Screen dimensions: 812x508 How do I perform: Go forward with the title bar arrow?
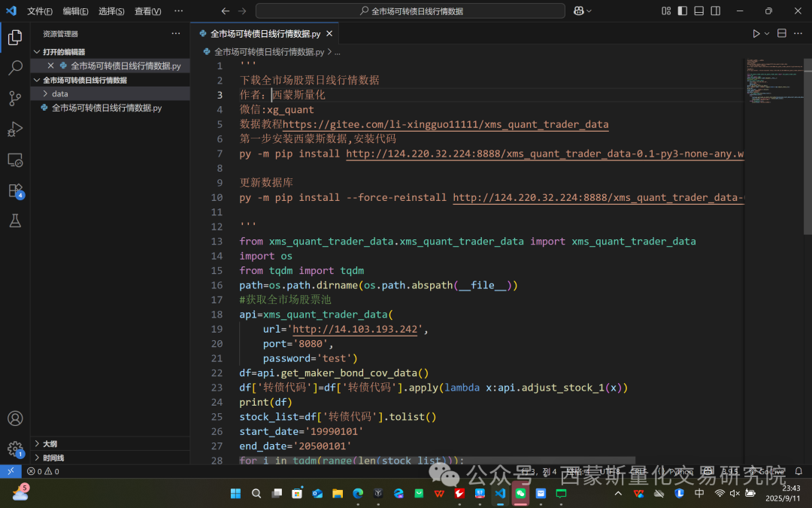pyautogui.click(x=242, y=11)
